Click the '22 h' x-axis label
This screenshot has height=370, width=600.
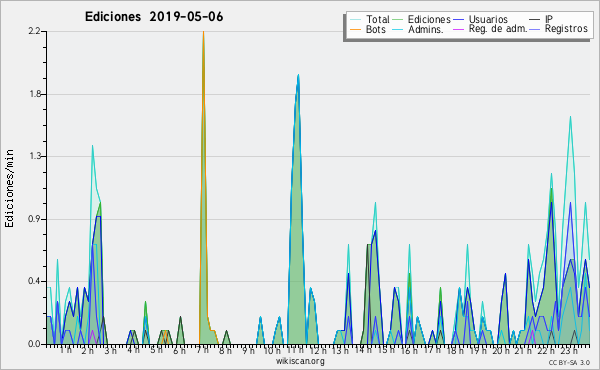tap(546, 350)
